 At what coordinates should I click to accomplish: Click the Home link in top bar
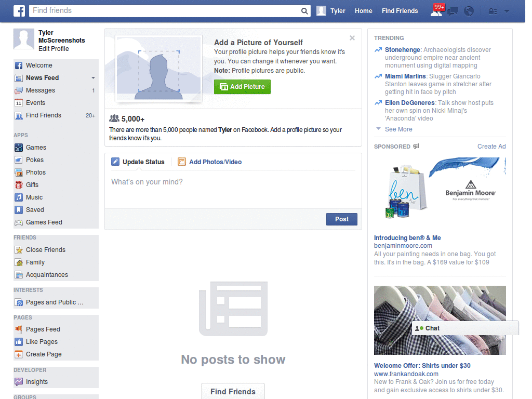pos(363,11)
